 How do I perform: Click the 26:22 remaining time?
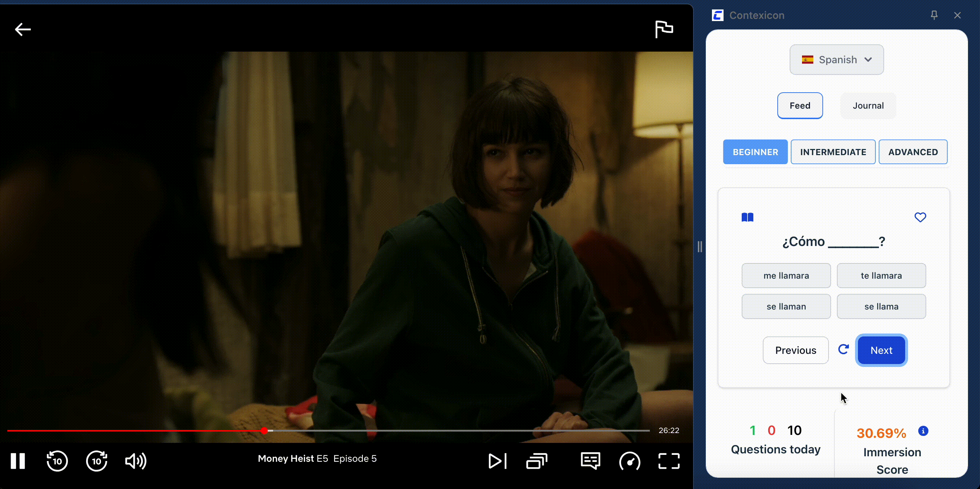click(669, 431)
